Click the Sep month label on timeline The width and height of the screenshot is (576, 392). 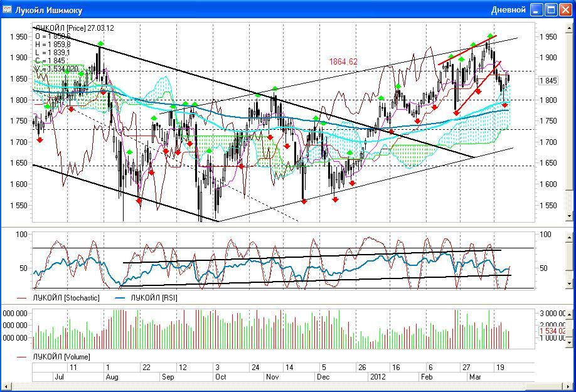pyautogui.click(x=168, y=377)
